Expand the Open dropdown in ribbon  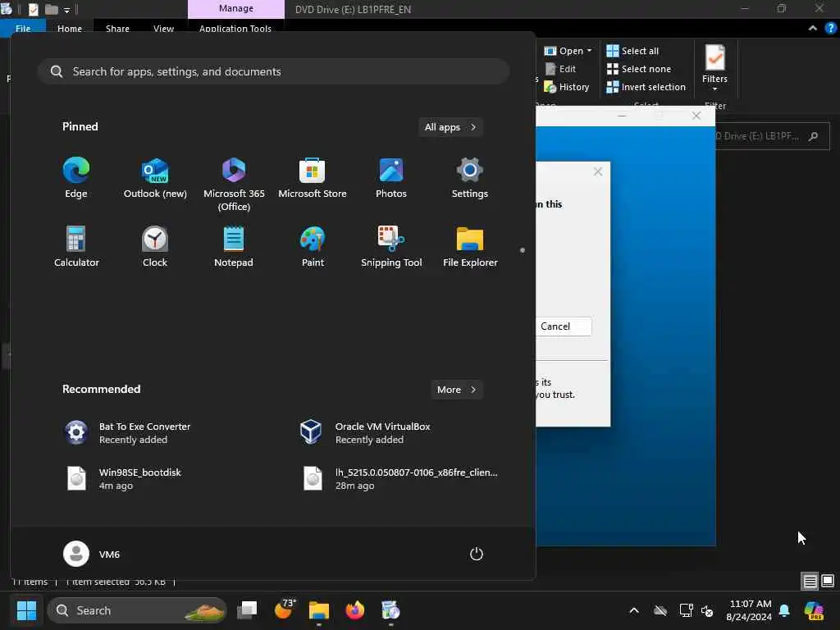pos(568,51)
